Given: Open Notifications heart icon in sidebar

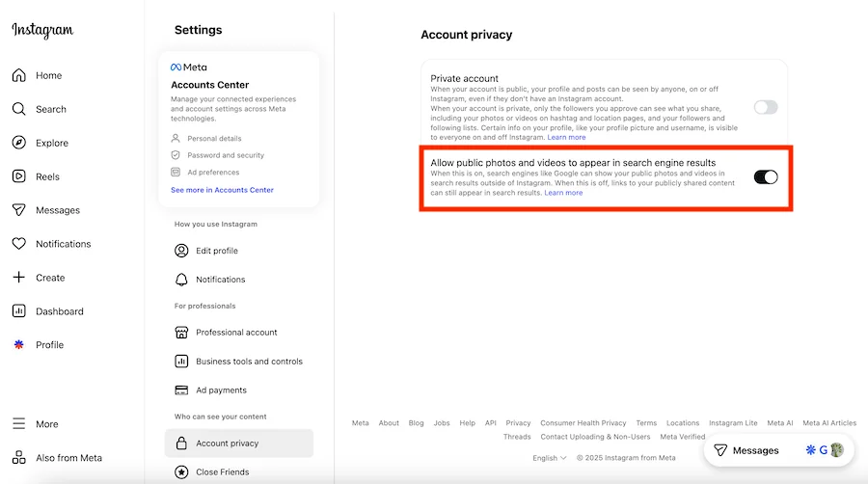Looking at the screenshot, I should pos(19,243).
